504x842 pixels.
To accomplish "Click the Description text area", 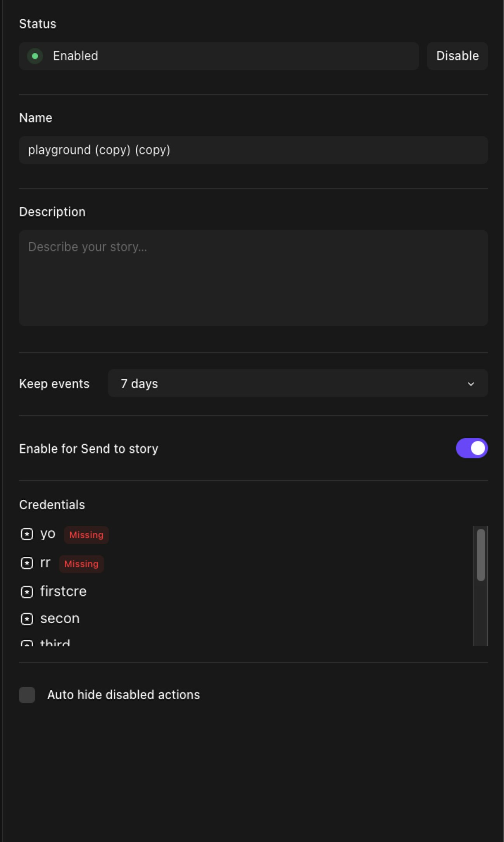I will [x=253, y=278].
